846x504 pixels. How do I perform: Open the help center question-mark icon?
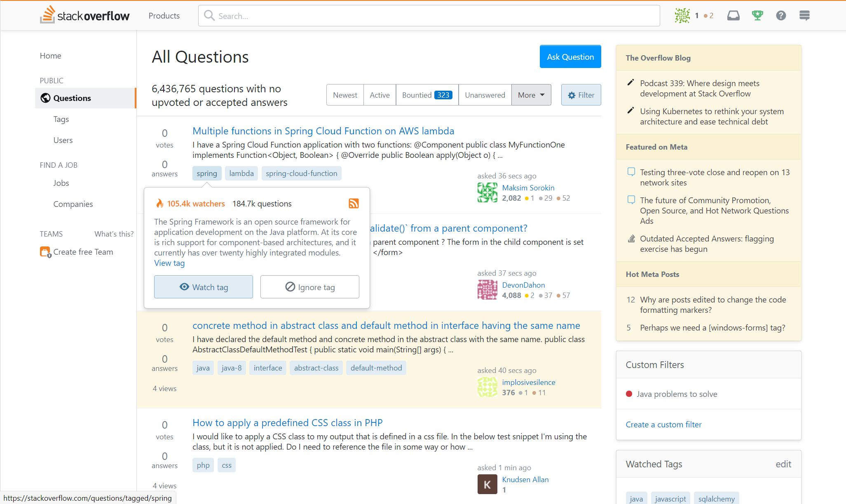pyautogui.click(x=781, y=16)
